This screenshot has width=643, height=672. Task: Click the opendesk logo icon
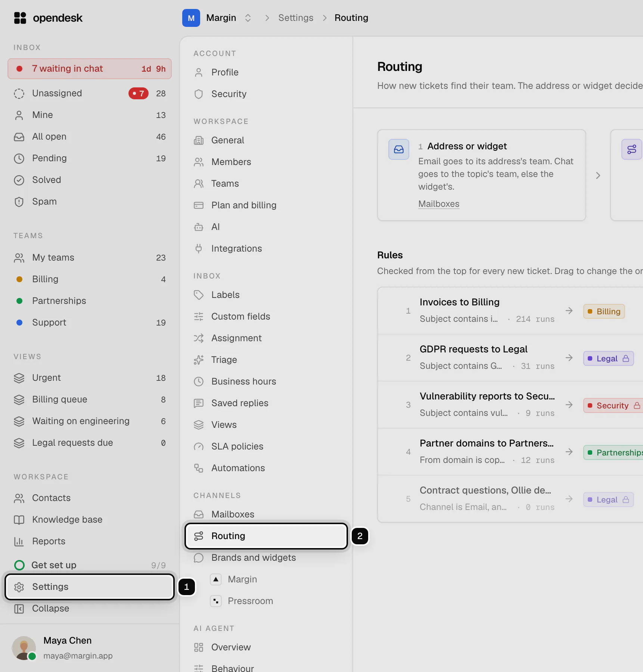tap(20, 18)
